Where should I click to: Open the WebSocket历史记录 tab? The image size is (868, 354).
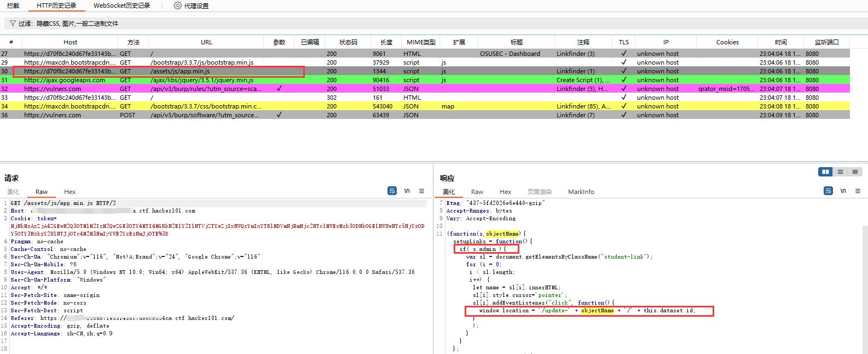pos(121,5)
